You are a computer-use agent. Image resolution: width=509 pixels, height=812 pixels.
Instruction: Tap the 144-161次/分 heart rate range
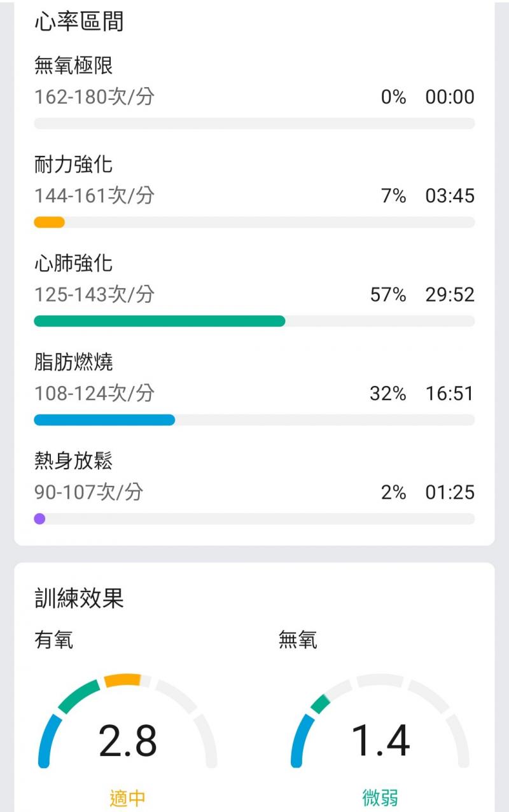pos(94,196)
